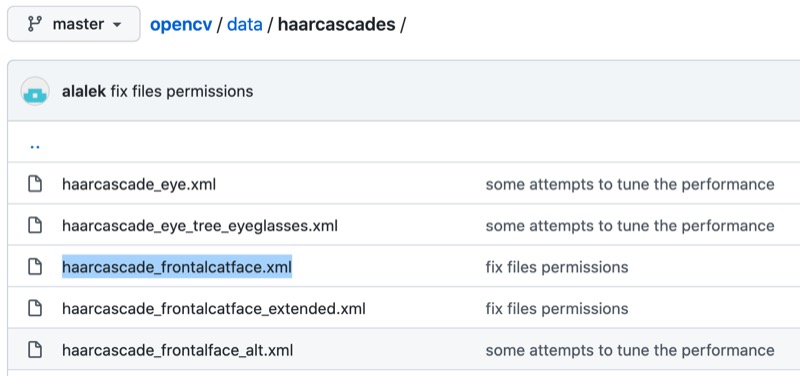Click file icon beside haarcascade_frontalcatface.xml
The height and width of the screenshot is (376, 800).
click(x=35, y=266)
